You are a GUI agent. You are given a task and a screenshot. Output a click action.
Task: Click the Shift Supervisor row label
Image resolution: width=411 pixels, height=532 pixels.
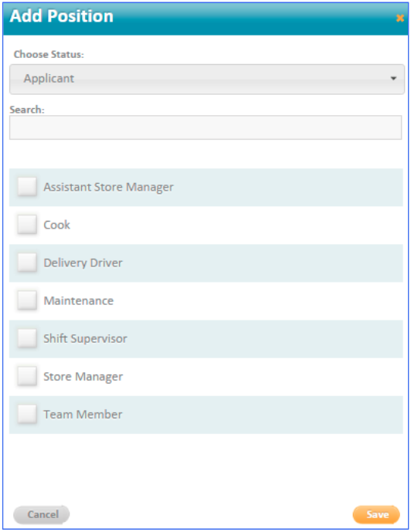click(85, 339)
